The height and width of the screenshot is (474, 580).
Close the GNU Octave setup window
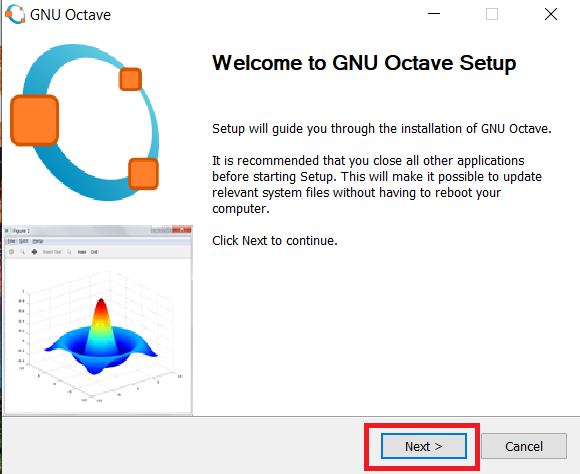[551, 14]
